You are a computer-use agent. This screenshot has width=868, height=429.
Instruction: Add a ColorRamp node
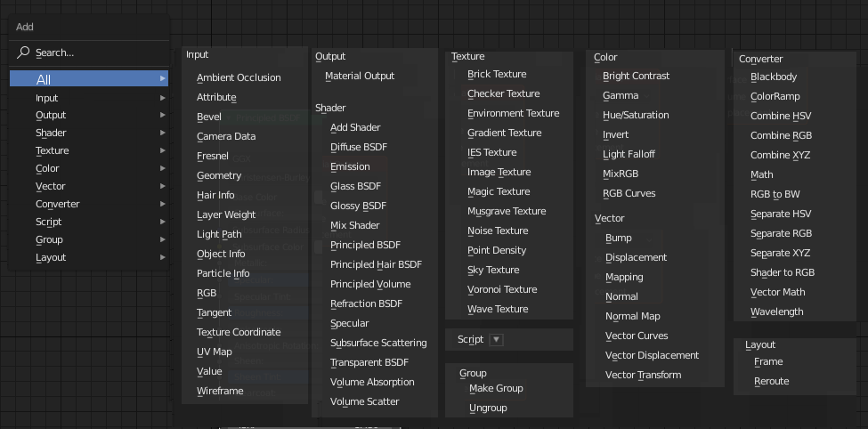click(775, 96)
